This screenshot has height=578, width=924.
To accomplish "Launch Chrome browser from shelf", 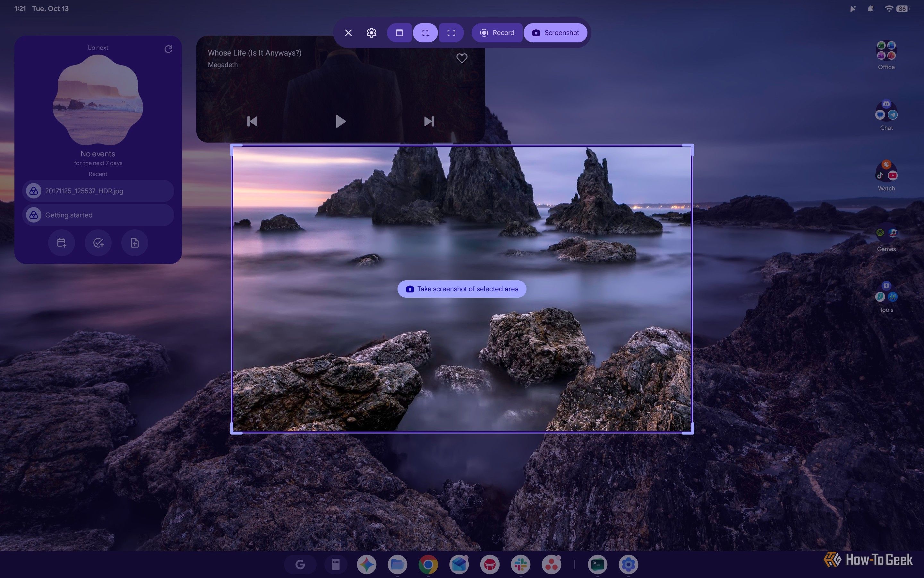I will pos(428,564).
